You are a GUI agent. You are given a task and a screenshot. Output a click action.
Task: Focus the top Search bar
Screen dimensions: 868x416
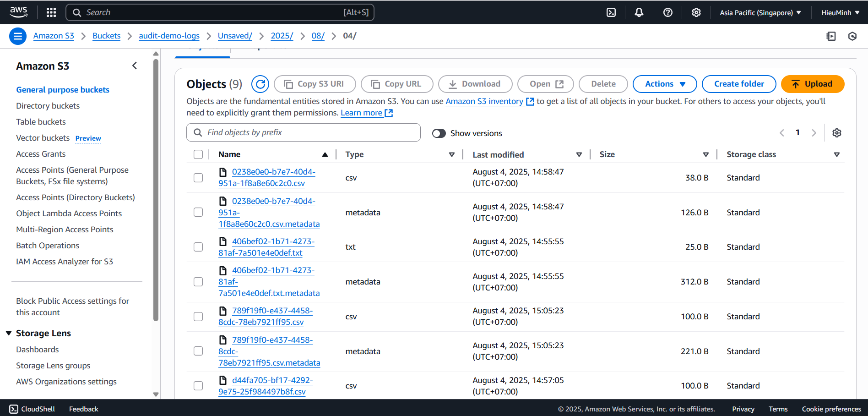(220, 12)
